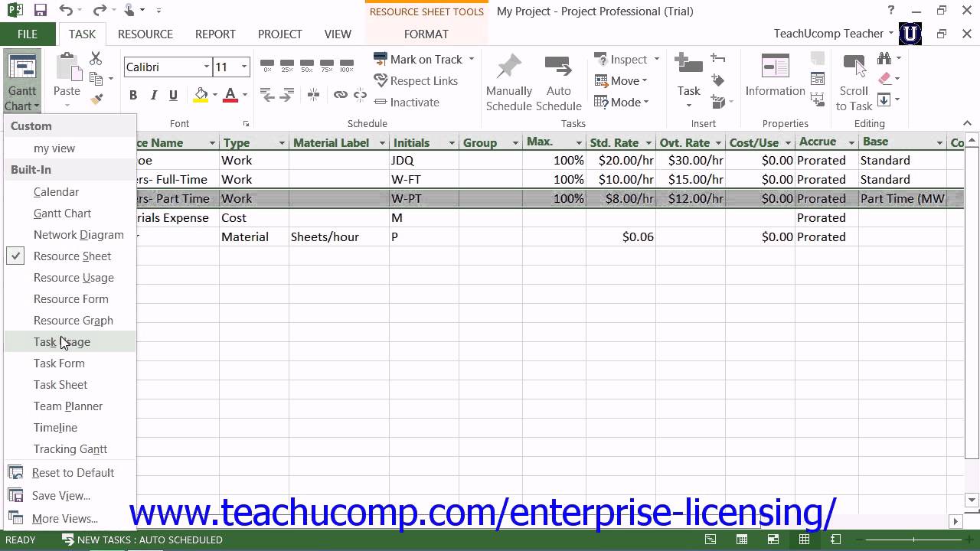The image size is (980, 551).
Task: Click the Indent Task arrow icon
Action: click(288, 95)
